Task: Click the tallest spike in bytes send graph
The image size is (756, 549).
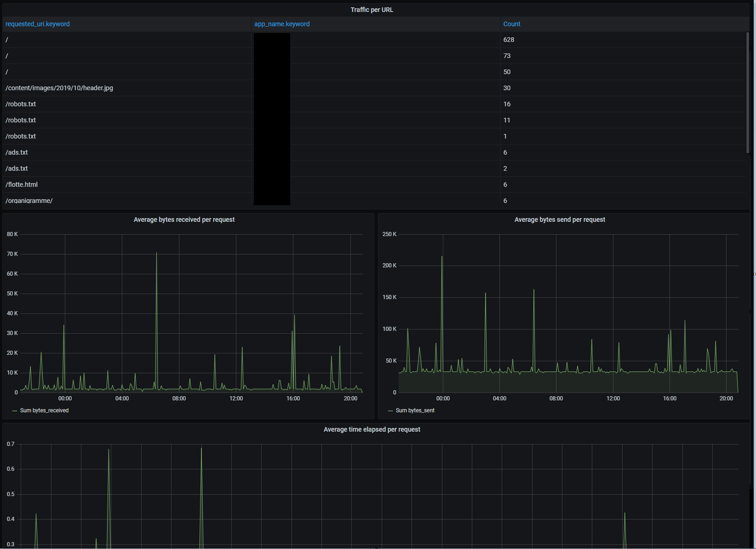Action: (x=442, y=257)
